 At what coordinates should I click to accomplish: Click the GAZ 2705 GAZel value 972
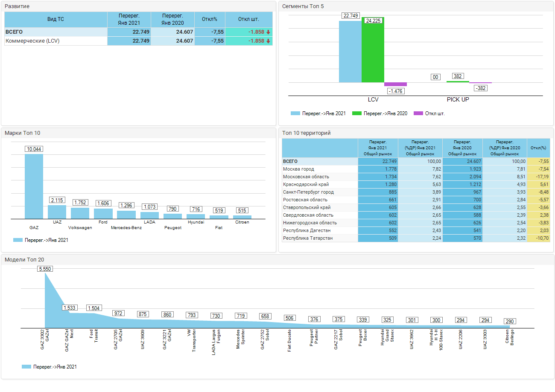(118, 314)
